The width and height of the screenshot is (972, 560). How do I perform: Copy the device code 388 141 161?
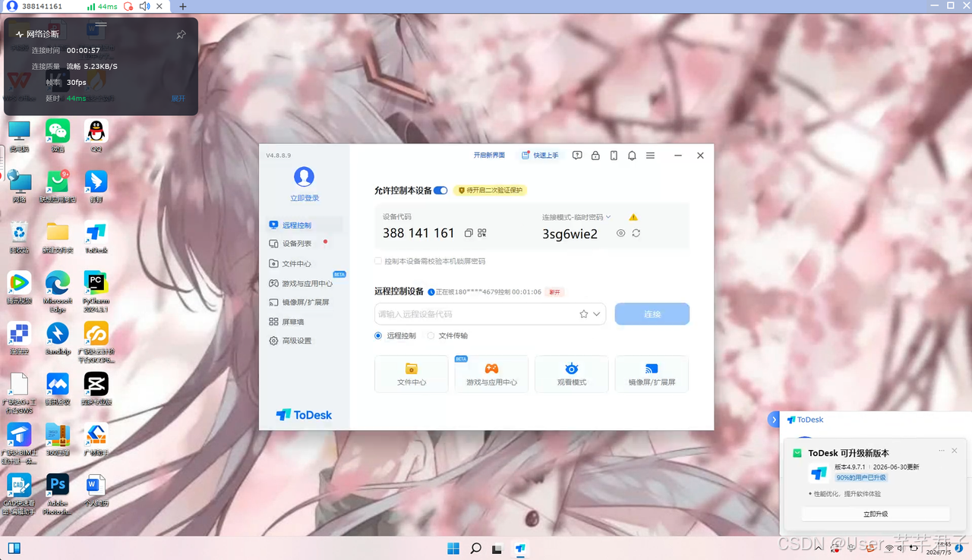tap(469, 234)
